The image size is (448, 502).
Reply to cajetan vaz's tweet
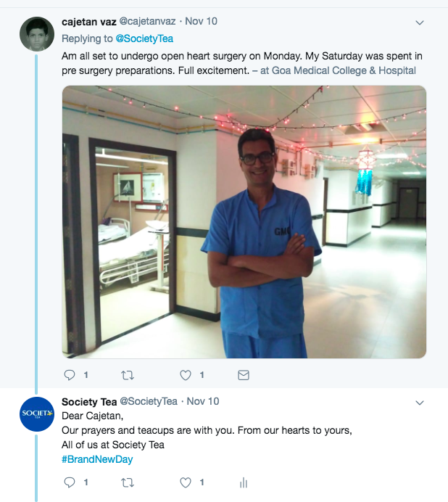(70, 375)
